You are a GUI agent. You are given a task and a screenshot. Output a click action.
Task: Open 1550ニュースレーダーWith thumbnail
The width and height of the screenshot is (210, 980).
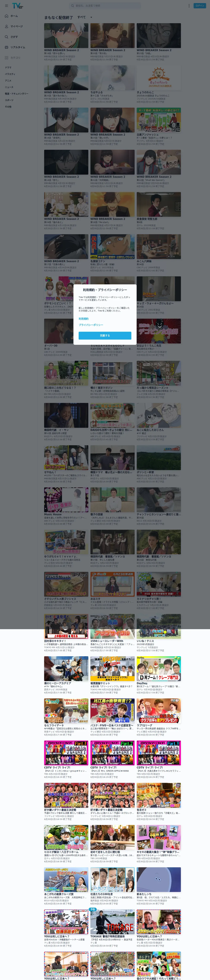(x=112, y=626)
